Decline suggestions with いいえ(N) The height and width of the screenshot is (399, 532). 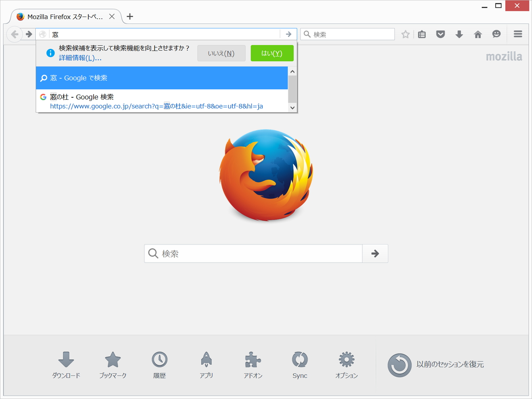pos(221,53)
